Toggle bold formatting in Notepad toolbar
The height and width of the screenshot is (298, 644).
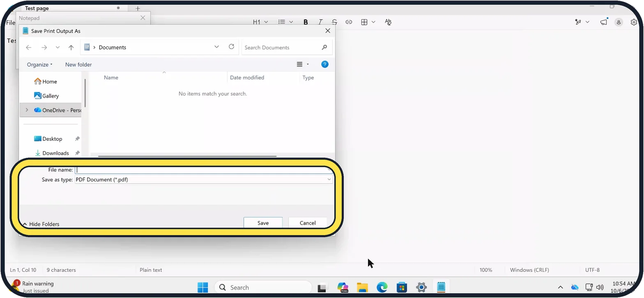tap(306, 22)
